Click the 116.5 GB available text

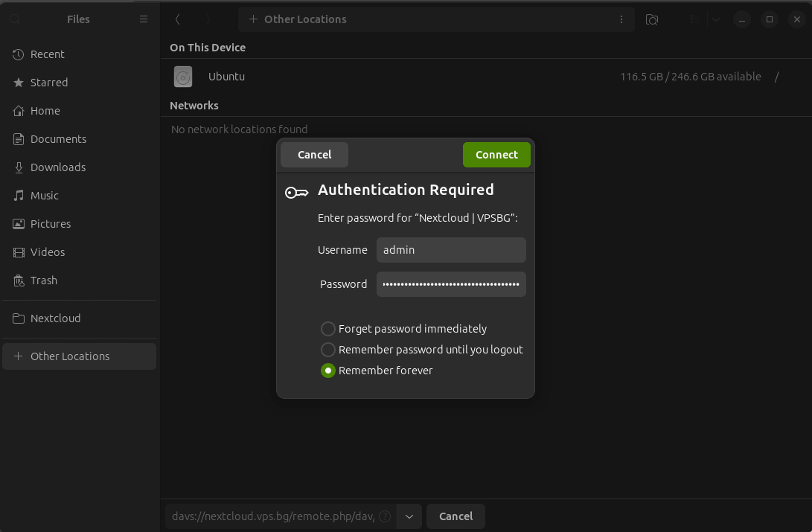point(691,77)
